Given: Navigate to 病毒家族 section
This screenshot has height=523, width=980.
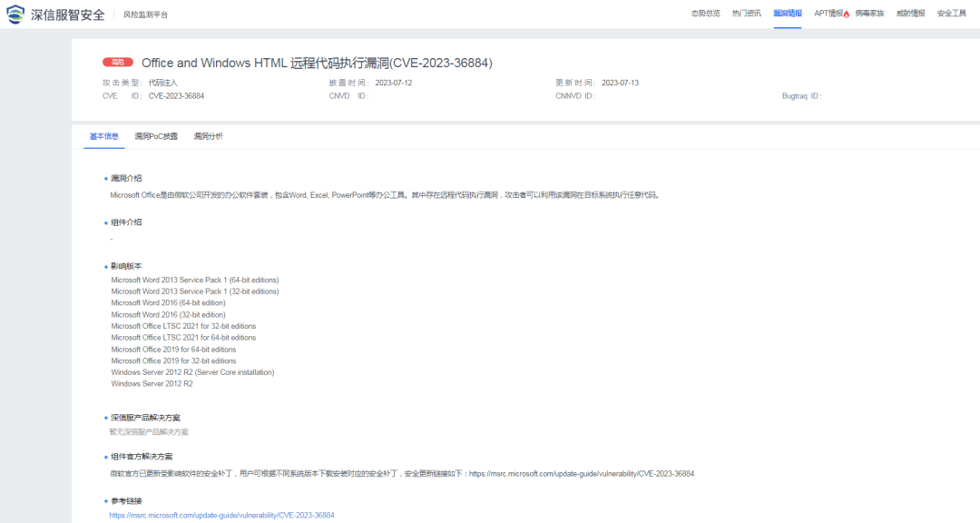Looking at the screenshot, I should pos(869,13).
